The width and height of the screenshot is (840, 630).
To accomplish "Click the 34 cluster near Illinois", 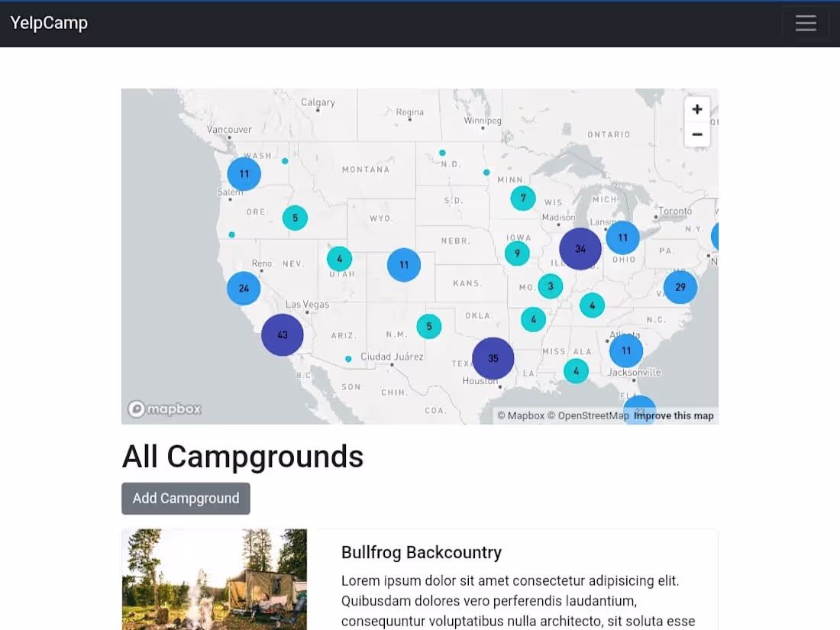I will [580, 248].
